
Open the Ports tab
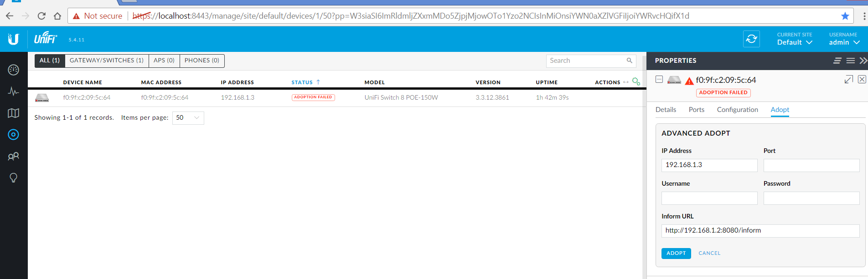pos(697,110)
